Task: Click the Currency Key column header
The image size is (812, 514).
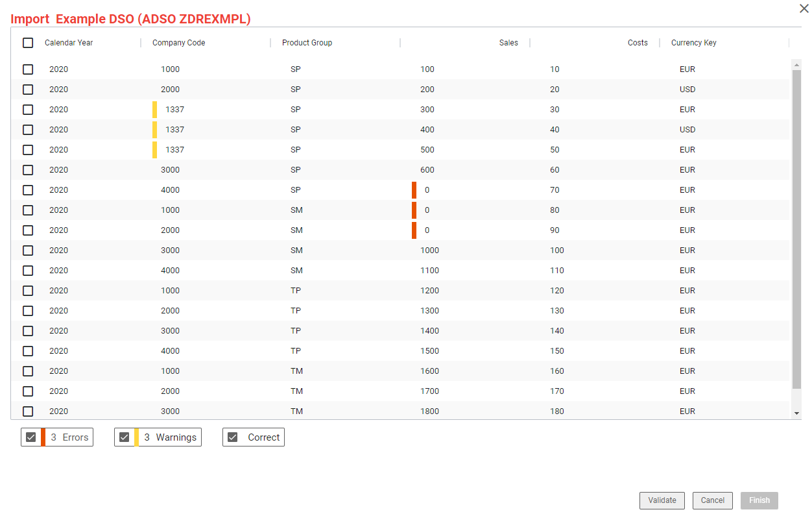Action: coord(693,42)
